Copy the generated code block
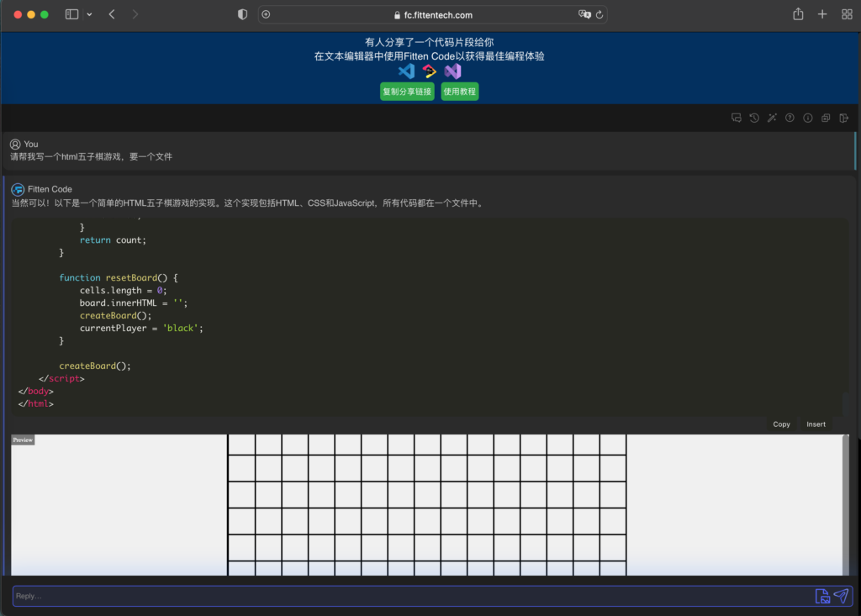 click(781, 424)
